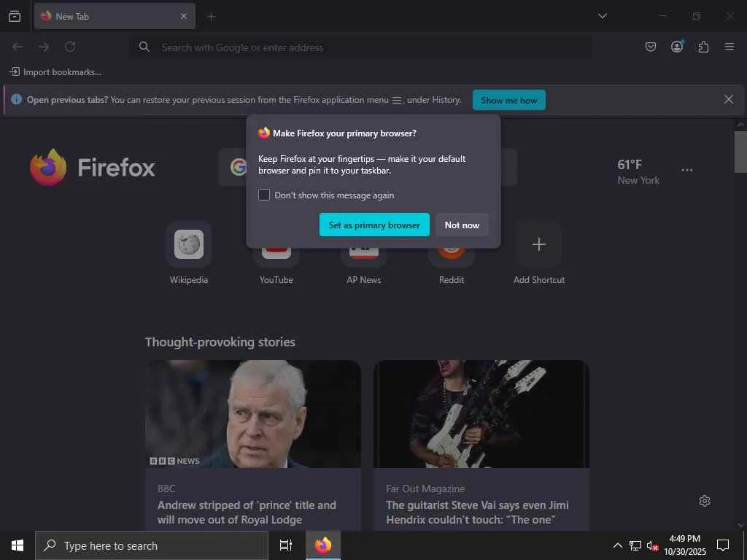This screenshot has height=560, width=747.
Task: Focus the address bar search field
Action: tap(360, 47)
